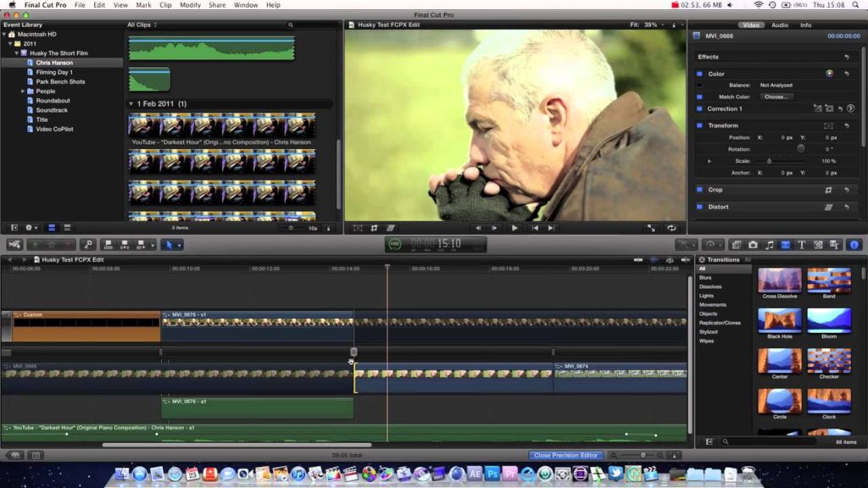Open the Modify menu
The image size is (868, 488).
(x=190, y=5)
